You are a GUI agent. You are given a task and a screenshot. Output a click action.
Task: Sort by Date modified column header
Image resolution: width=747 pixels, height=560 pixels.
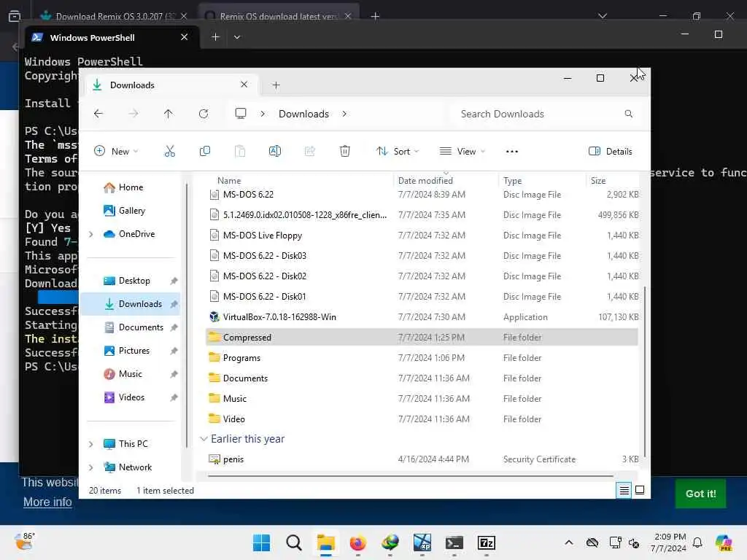pyautogui.click(x=425, y=181)
